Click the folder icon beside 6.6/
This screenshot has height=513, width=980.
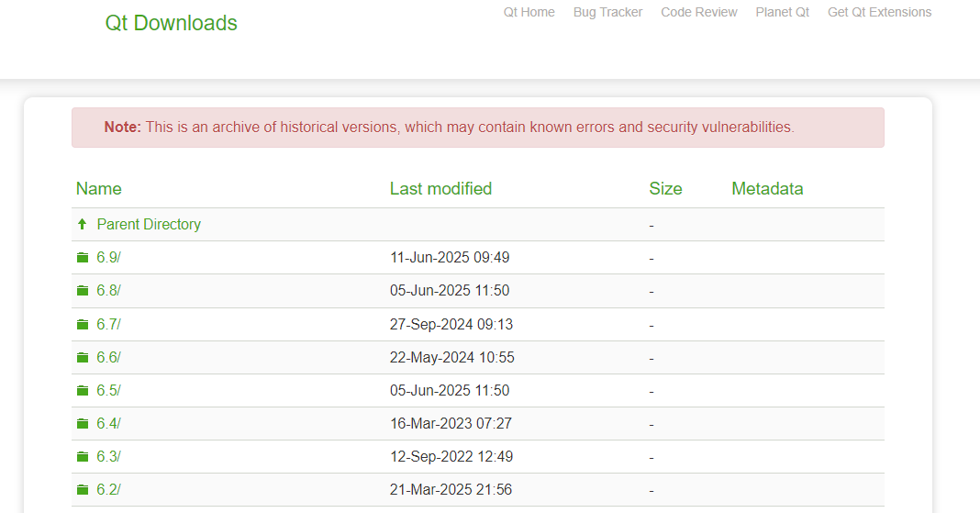point(83,357)
